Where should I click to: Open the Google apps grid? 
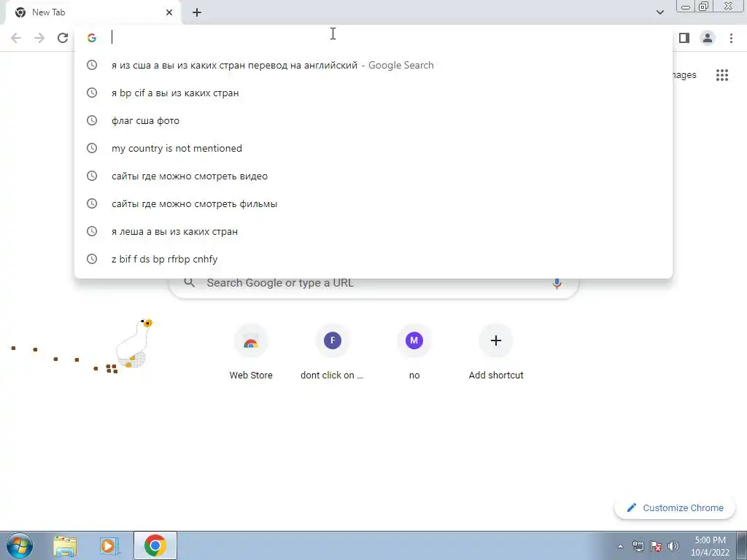coord(721,75)
